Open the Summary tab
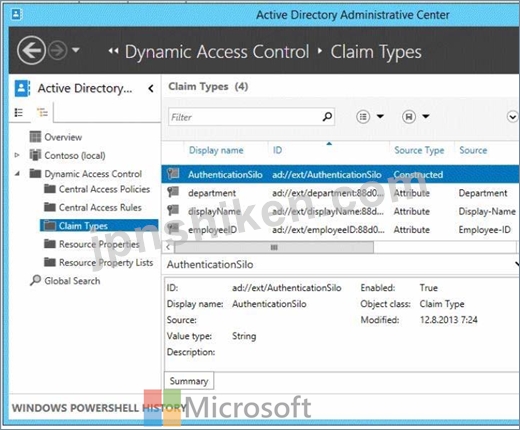Screen dimensions: 520x430 coord(189,381)
